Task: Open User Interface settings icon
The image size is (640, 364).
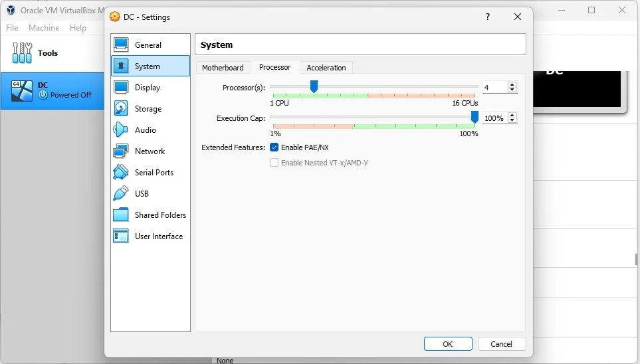Action: click(x=121, y=236)
